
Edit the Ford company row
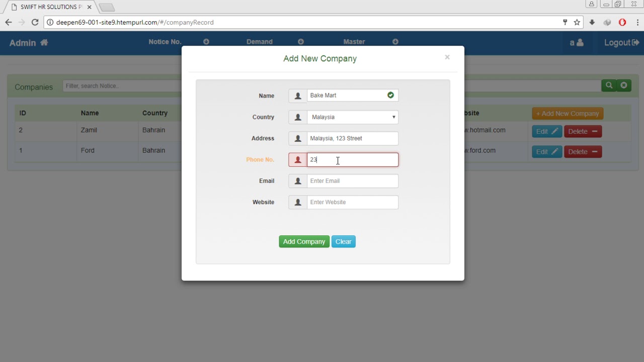(547, 152)
